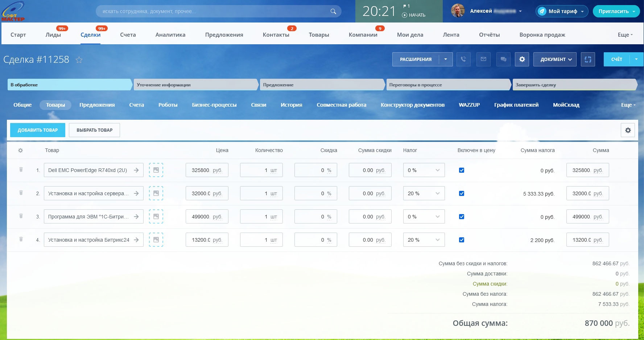Add image for Установка и настройка Битрикс24
644x340 pixels.
tap(156, 240)
